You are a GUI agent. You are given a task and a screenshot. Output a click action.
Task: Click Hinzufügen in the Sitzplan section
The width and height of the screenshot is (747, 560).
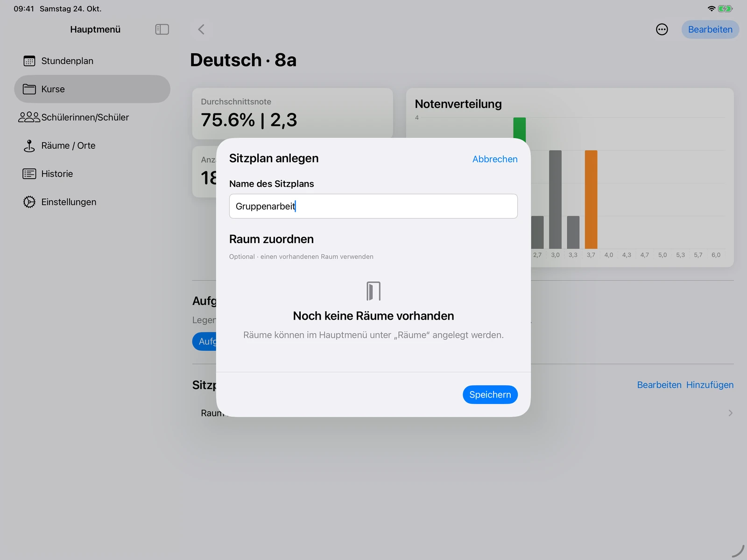click(x=710, y=385)
